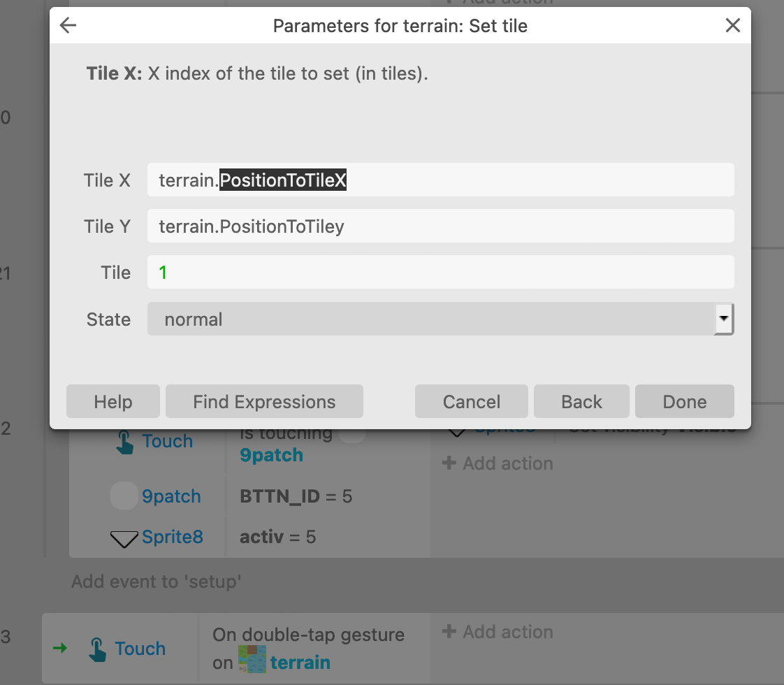Click the Sprite8 triangle icon
784x685 pixels.
(x=124, y=539)
